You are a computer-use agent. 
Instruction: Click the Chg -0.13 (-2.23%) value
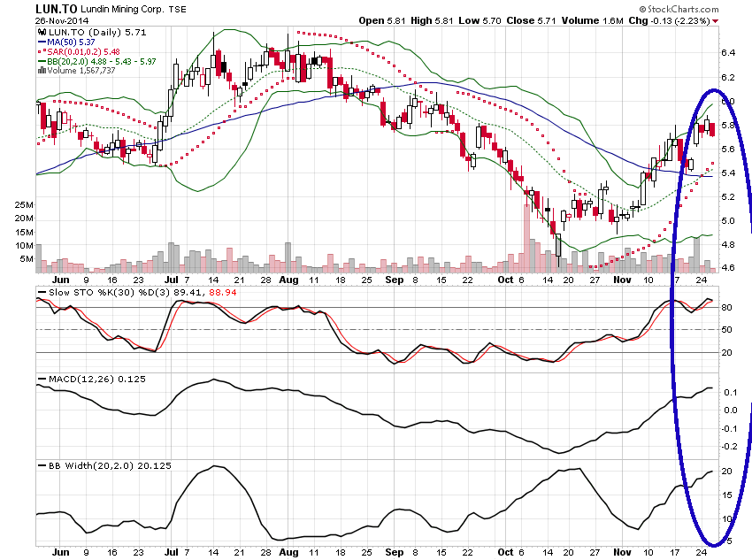(x=669, y=20)
